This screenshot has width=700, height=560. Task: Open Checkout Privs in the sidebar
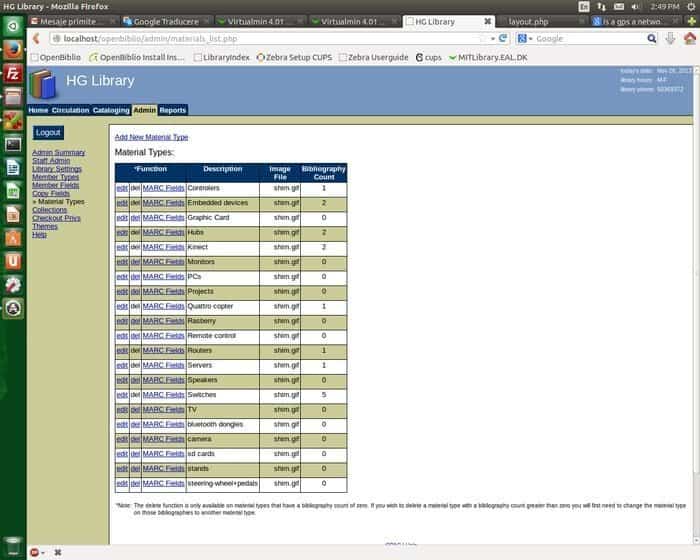click(x=56, y=218)
